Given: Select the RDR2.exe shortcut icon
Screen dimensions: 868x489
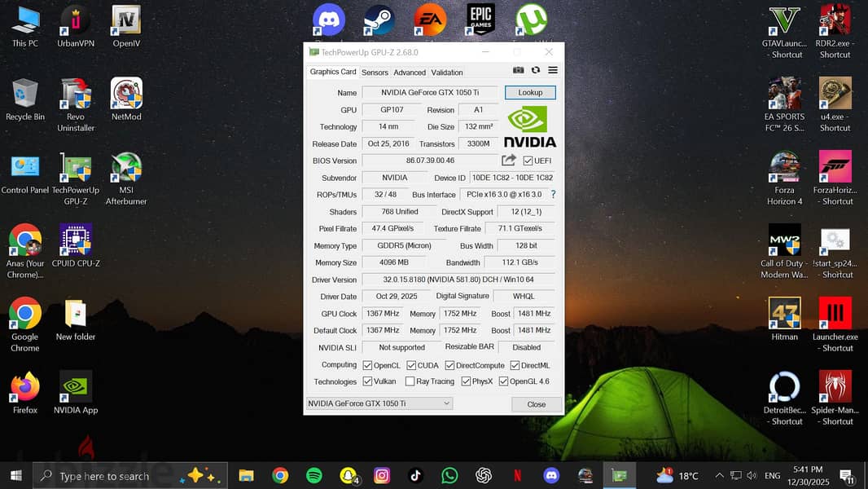Looking at the screenshot, I should pos(835,31).
